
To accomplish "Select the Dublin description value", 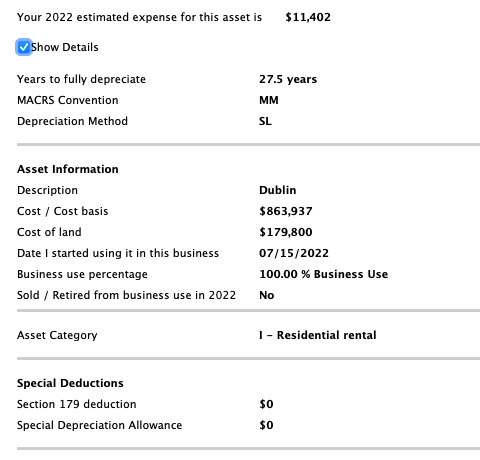I will point(278,190).
